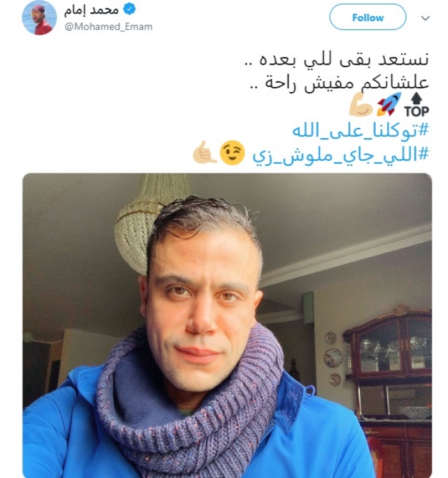Click the blue verified badge icon

coord(129,10)
